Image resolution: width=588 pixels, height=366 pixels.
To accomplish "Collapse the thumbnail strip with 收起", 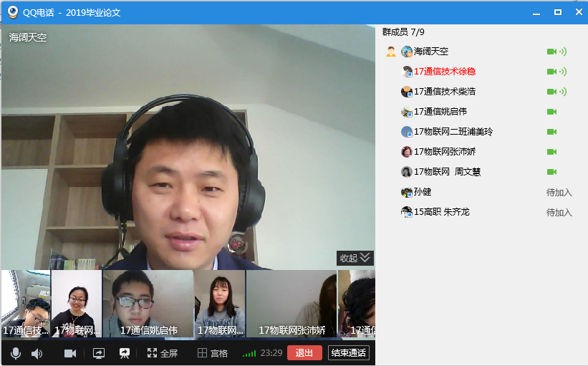I will (355, 258).
